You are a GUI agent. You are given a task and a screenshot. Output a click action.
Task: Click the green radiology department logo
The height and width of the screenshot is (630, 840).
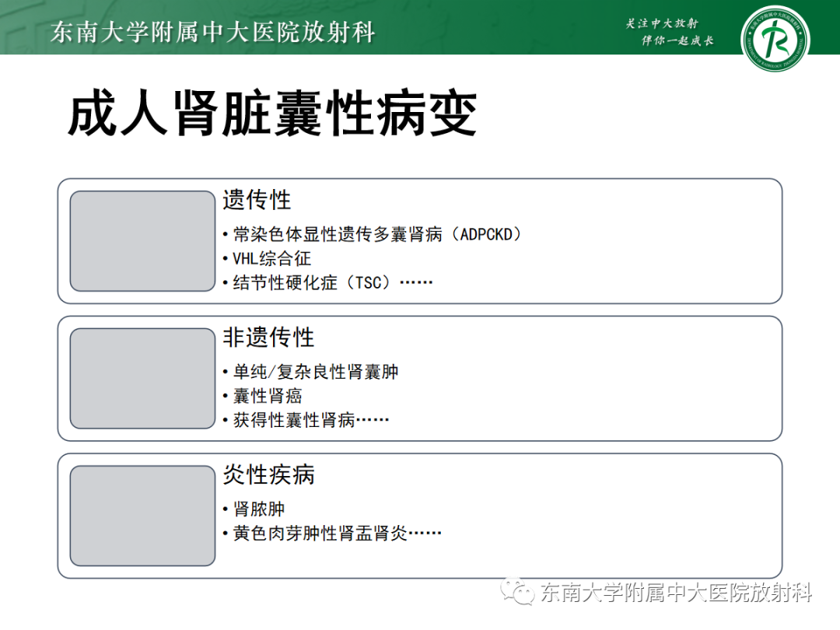[775, 39]
